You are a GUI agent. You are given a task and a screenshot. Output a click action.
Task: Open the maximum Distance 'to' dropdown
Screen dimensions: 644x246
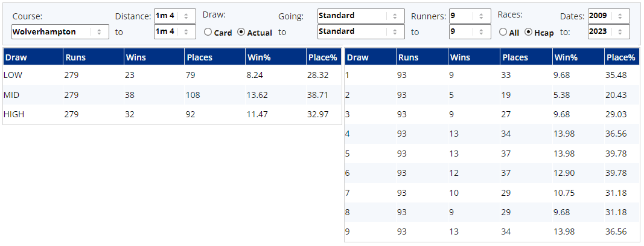tap(174, 32)
